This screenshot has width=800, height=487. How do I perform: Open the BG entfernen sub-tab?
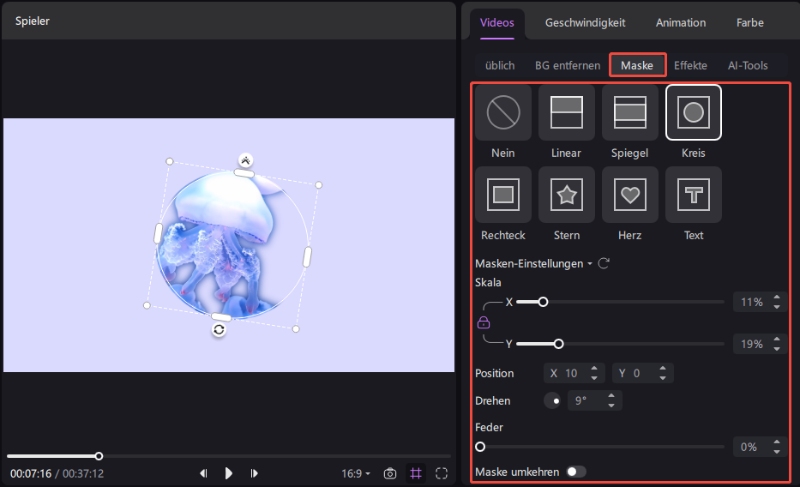tap(567, 65)
